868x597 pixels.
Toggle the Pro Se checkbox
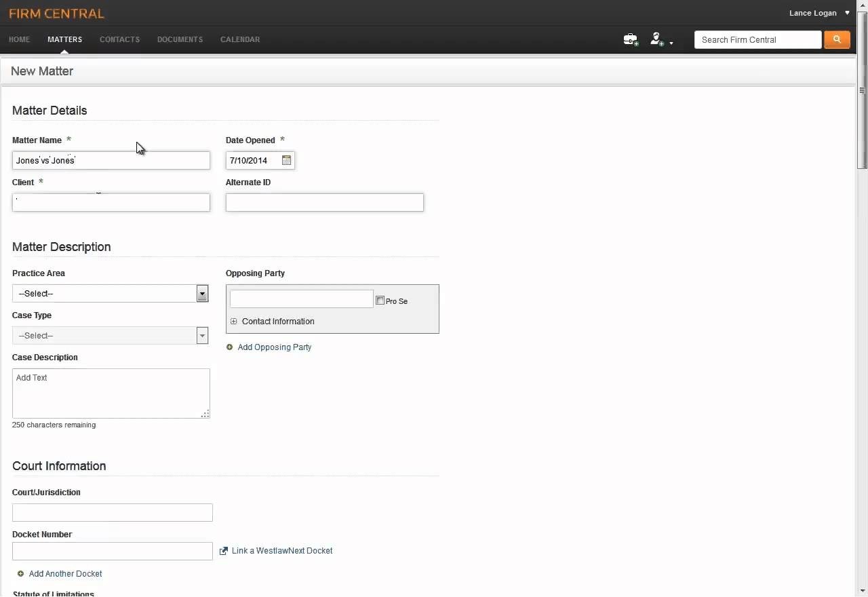pos(380,301)
